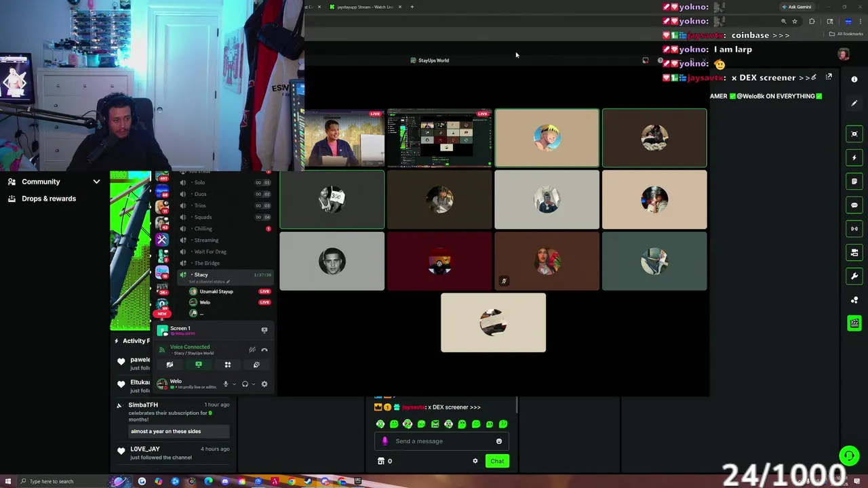Open the lightning bolt quick actions panel
This screenshot has height=488, width=868.
click(854, 157)
